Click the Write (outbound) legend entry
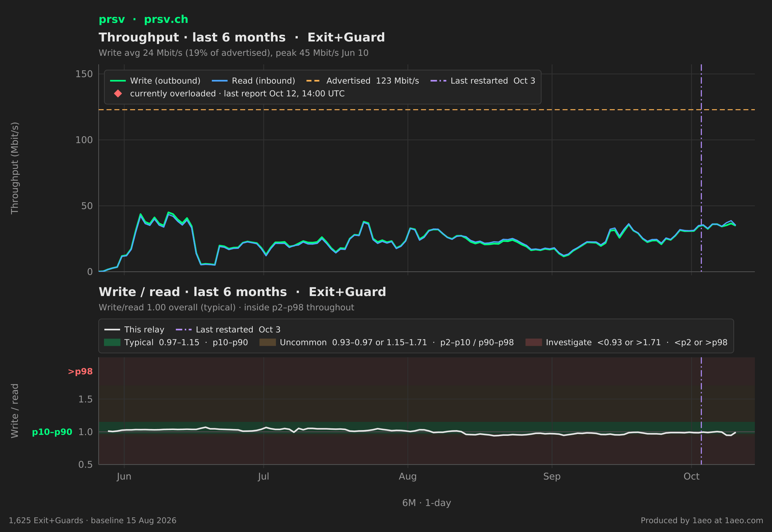 [155, 81]
